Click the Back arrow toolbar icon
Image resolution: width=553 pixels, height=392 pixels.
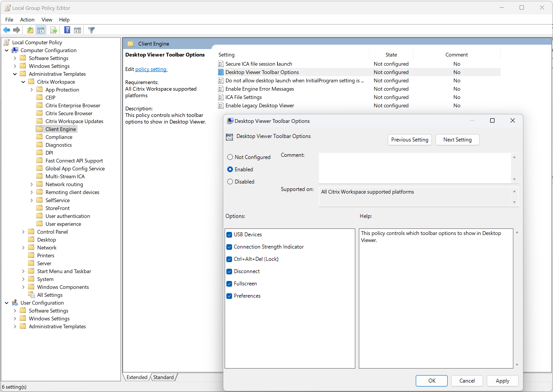pyautogui.click(x=7, y=30)
